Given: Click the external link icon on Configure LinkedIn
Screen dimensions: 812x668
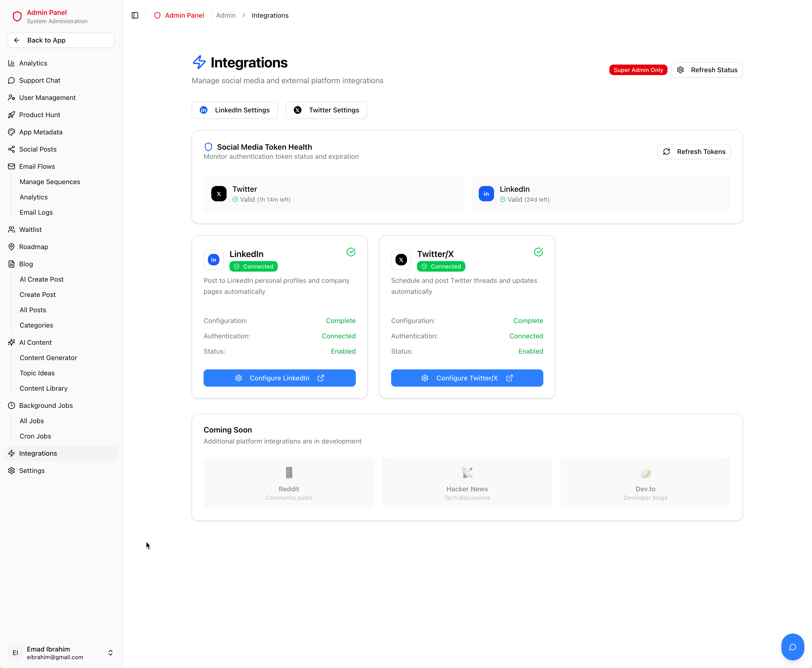Looking at the screenshot, I should (321, 378).
